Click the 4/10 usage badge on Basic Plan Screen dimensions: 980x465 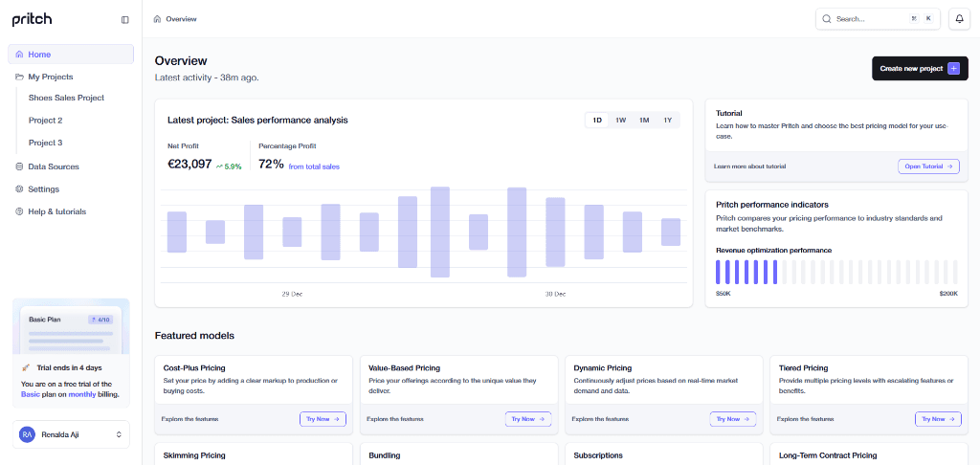pos(100,320)
